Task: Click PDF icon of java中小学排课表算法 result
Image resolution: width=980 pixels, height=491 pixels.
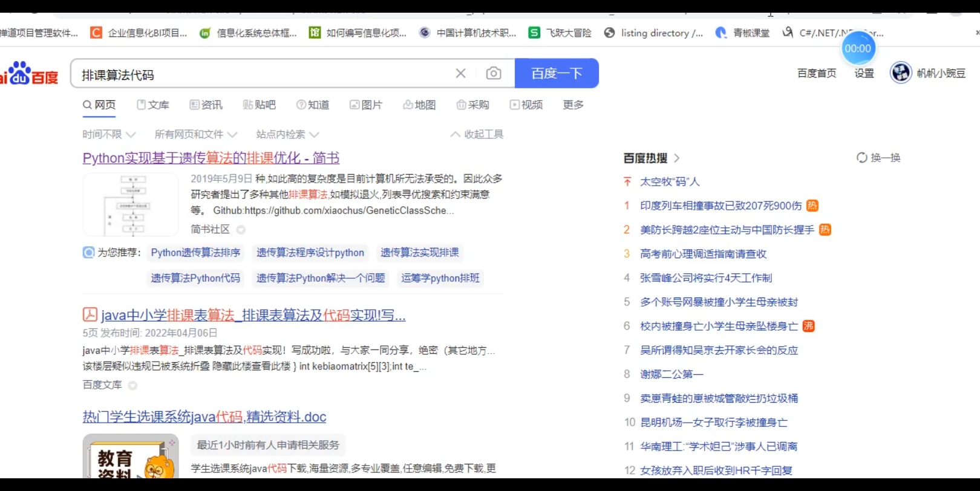Action: pos(90,314)
